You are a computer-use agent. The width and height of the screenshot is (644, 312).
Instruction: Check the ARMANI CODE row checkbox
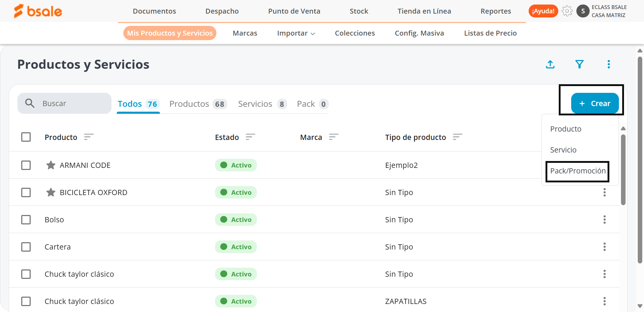tap(26, 165)
